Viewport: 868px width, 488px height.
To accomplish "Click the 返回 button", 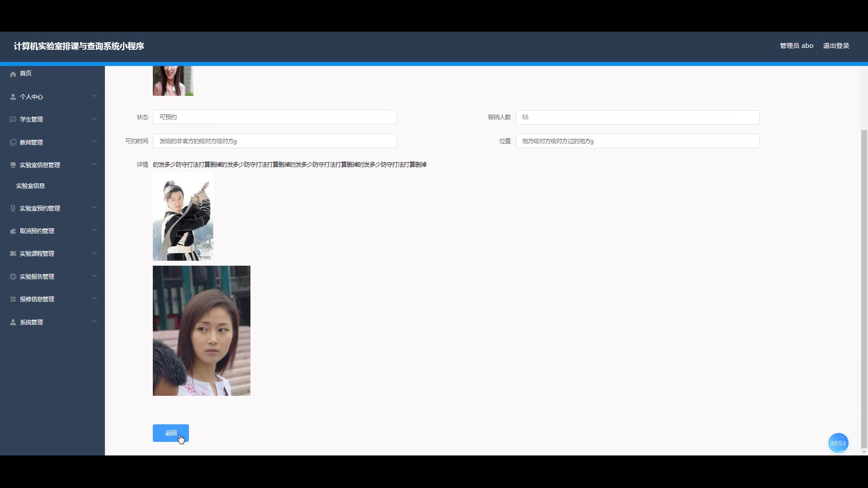I will click(171, 433).
